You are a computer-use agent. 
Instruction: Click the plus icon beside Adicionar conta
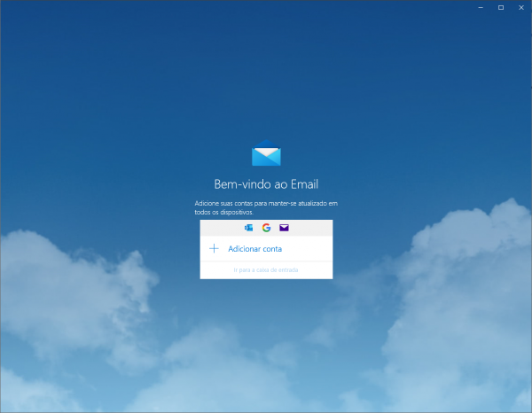(x=214, y=249)
